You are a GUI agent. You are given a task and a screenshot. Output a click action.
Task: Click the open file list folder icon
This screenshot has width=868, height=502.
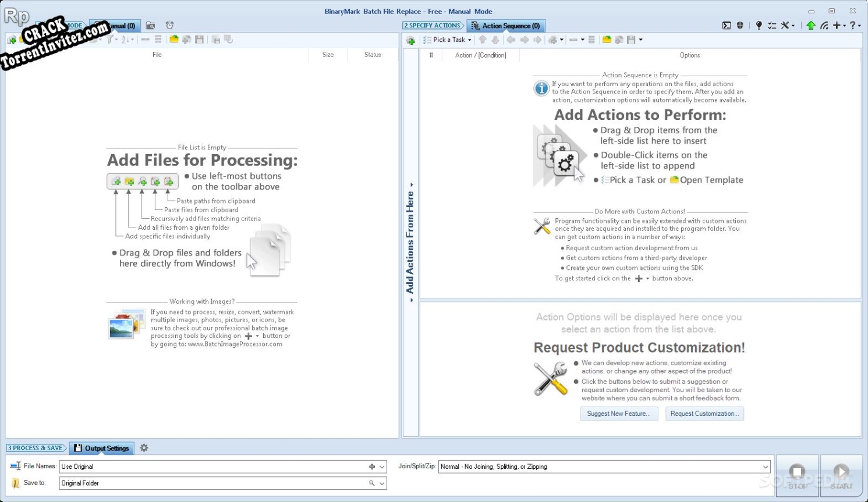[173, 40]
